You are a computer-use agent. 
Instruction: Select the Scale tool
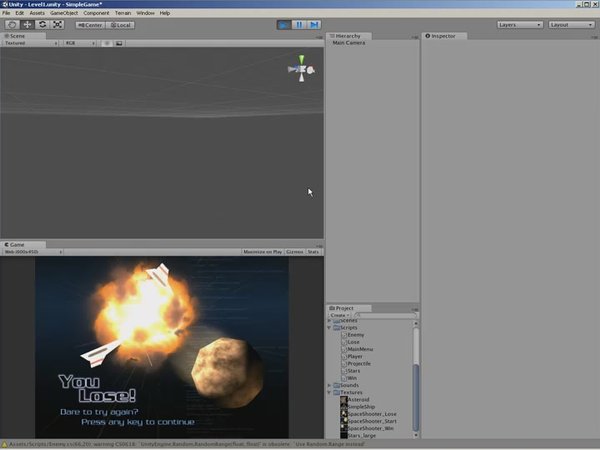(57, 24)
